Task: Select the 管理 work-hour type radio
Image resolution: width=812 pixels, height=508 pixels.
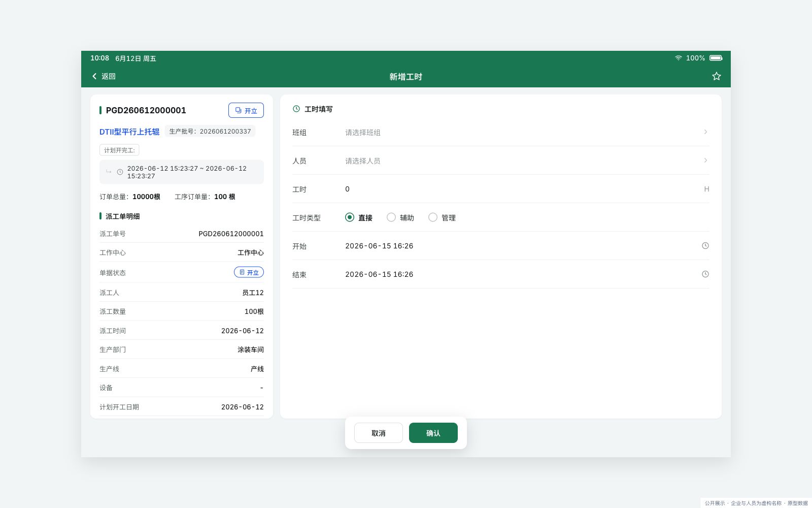Action: [x=433, y=217]
